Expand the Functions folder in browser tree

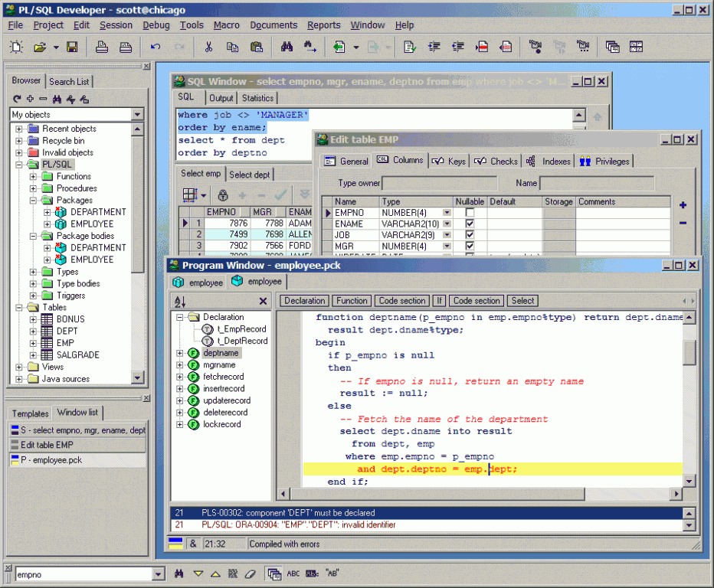coord(33,177)
